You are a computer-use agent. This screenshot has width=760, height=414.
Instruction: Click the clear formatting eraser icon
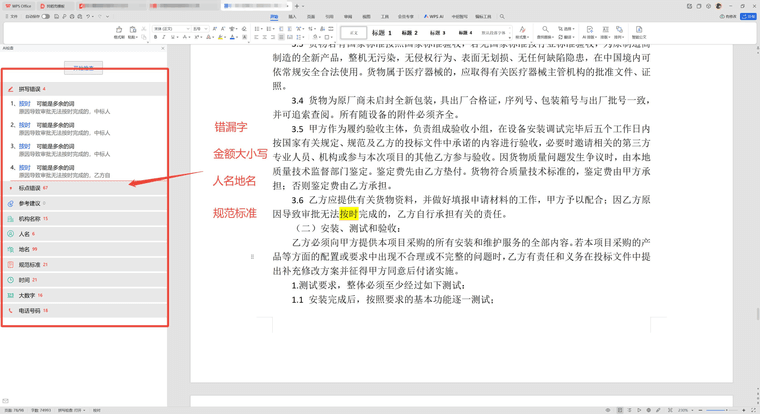tap(244, 29)
